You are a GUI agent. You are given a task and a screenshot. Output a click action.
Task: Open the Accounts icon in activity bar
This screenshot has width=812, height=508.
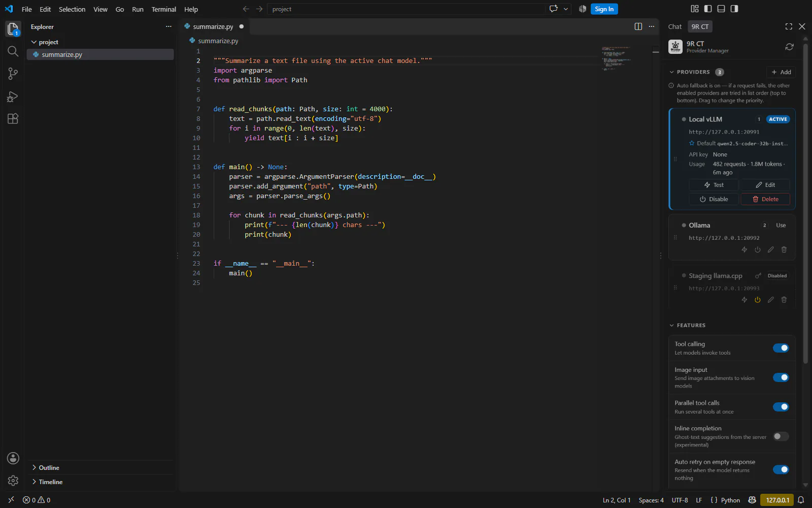[x=13, y=458]
